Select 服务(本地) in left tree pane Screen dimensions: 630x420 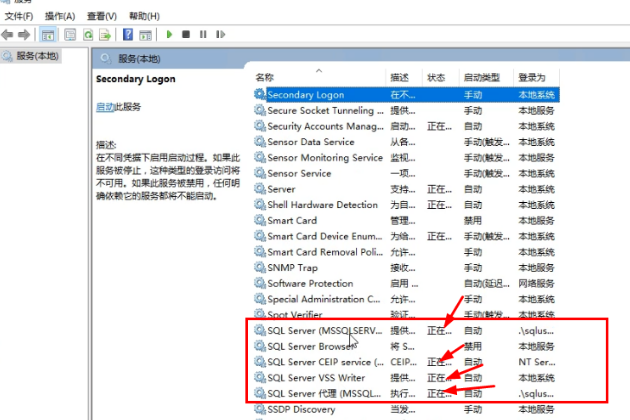(x=37, y=56)
